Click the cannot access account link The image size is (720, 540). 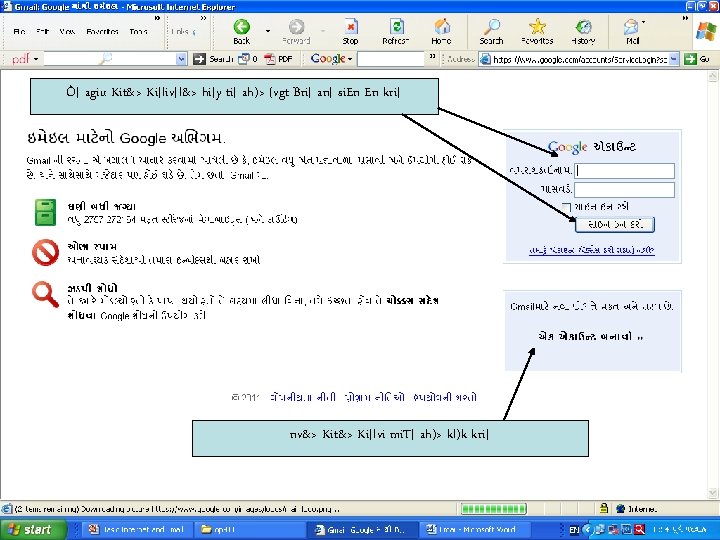click(591, 250)
